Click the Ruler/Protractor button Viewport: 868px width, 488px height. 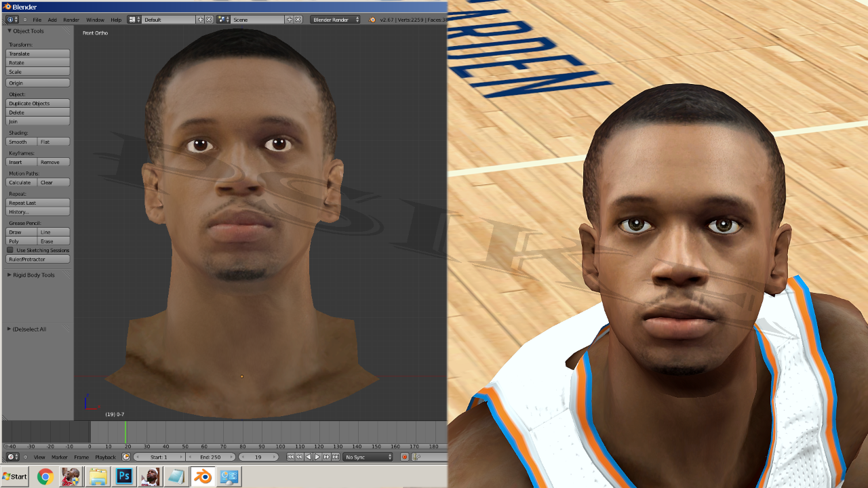[x=38, y=259]
